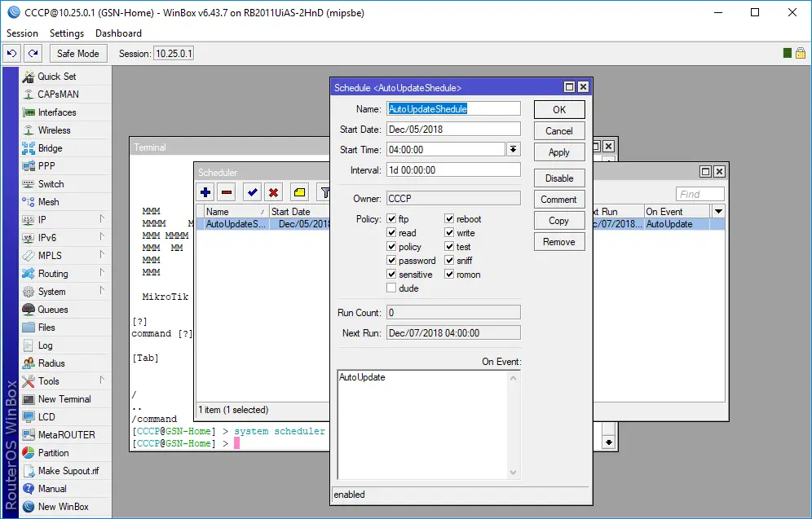Open the Start Time dropdown arrow

tap(513, 150)
